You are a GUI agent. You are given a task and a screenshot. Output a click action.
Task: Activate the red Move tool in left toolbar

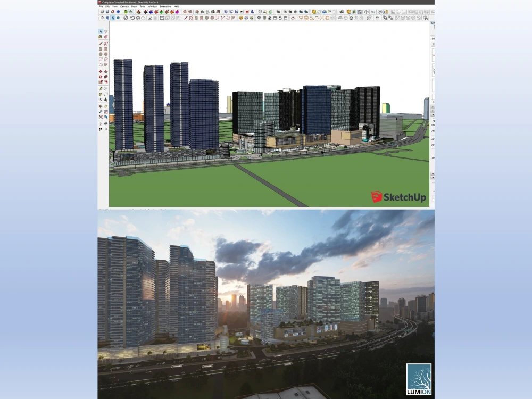click(101, 71)
